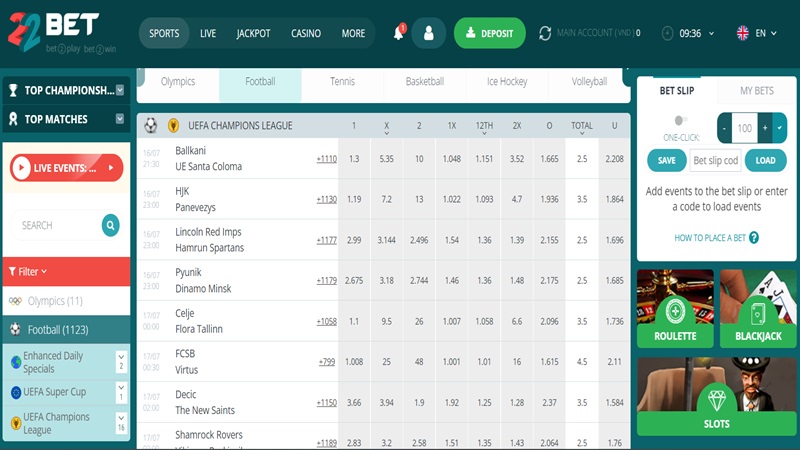
Task: Open the user profile icon
Action: (429, 33)
